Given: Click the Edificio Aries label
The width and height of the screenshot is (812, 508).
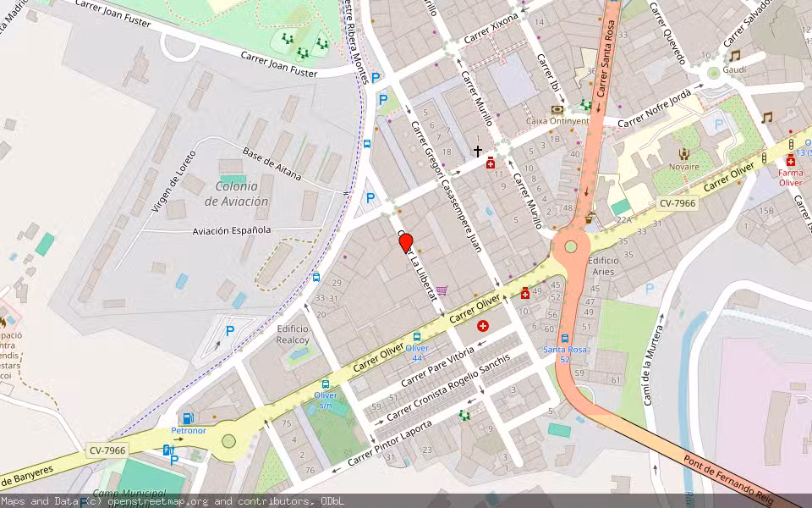Looking at the screenshot, I should coord(603,266).
